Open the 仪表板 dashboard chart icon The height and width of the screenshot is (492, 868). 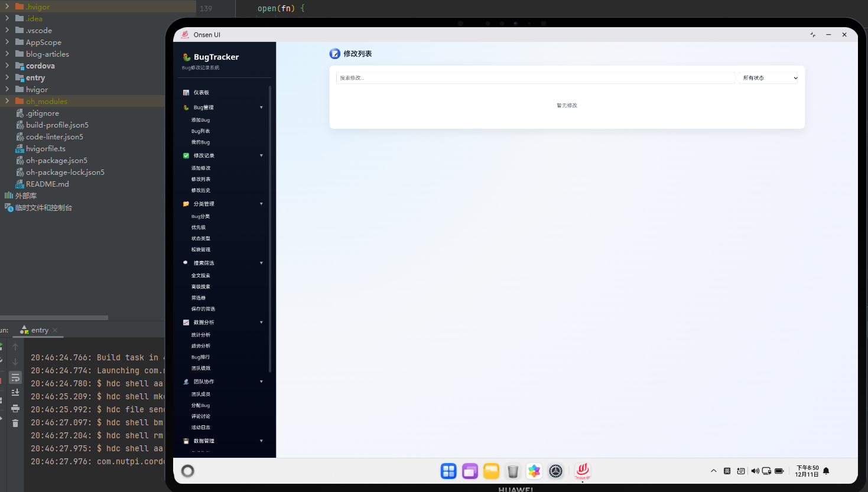point(186,93)
